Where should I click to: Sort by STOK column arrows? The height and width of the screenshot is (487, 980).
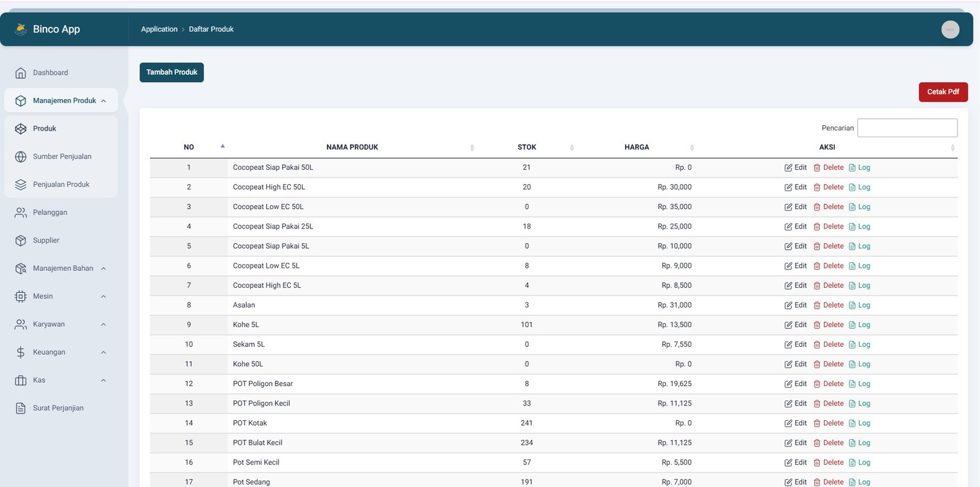(x=572, y=148)
